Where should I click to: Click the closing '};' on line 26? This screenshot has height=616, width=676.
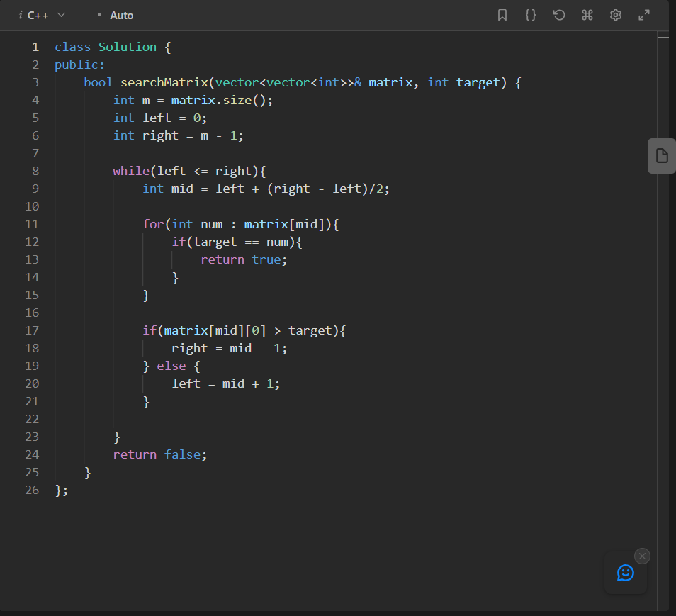click(61, 490)
